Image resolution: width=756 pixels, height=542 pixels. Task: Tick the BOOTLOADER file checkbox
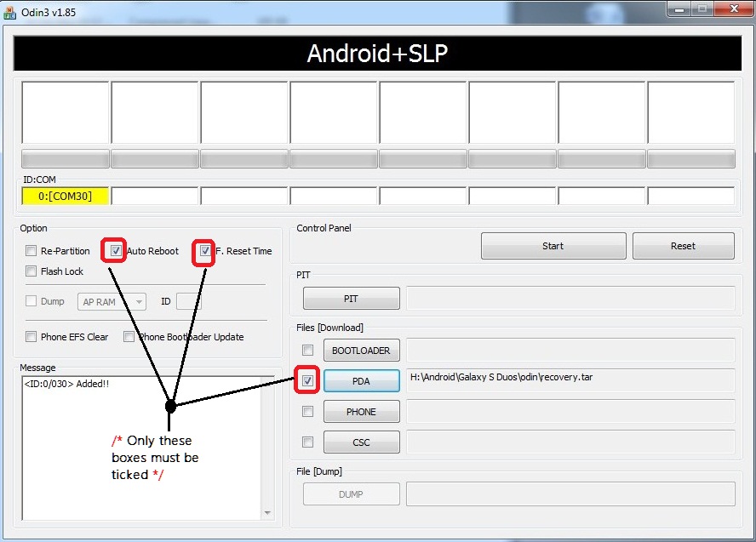[307, 351]
